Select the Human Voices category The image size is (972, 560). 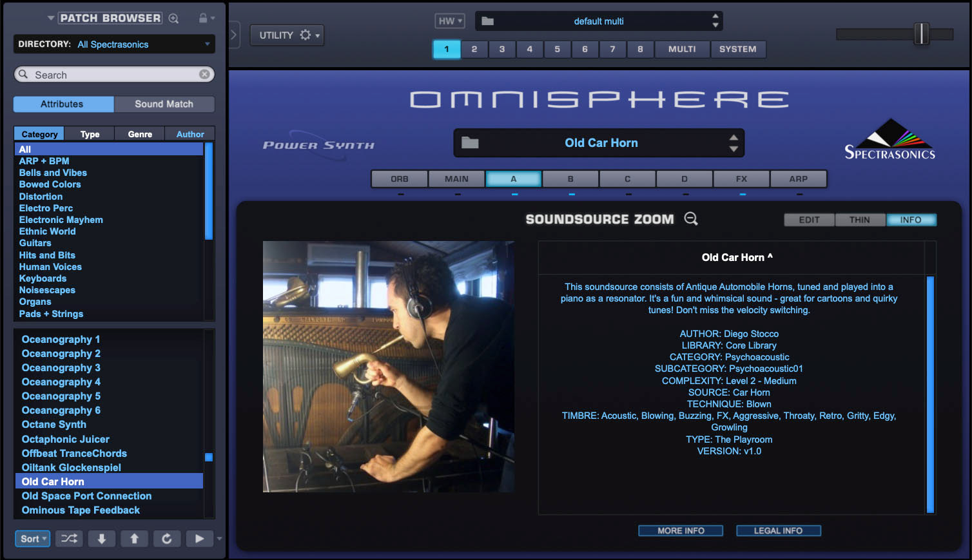click(50, 267)
